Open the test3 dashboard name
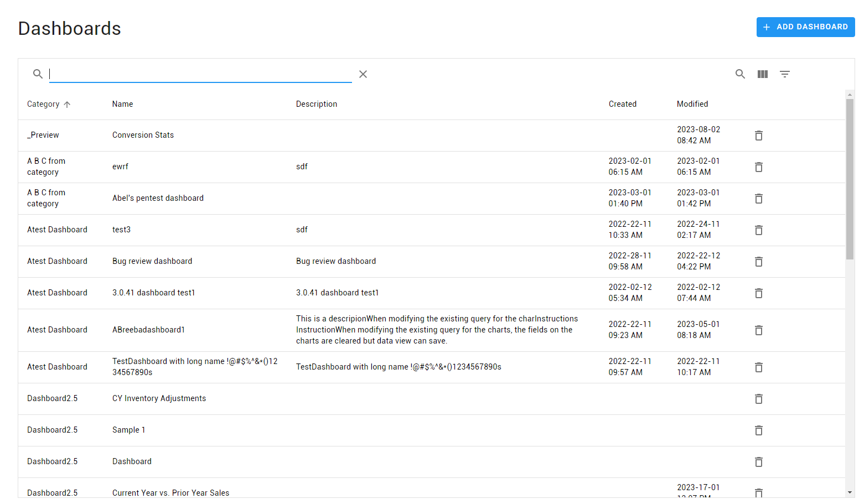Screen dimensions: 859x504 (121, 230)
